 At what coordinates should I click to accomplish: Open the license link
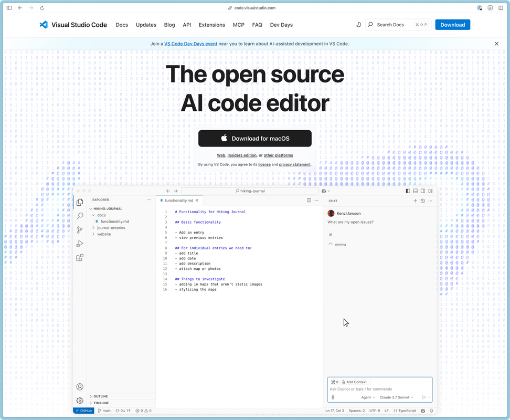[264, 164]
